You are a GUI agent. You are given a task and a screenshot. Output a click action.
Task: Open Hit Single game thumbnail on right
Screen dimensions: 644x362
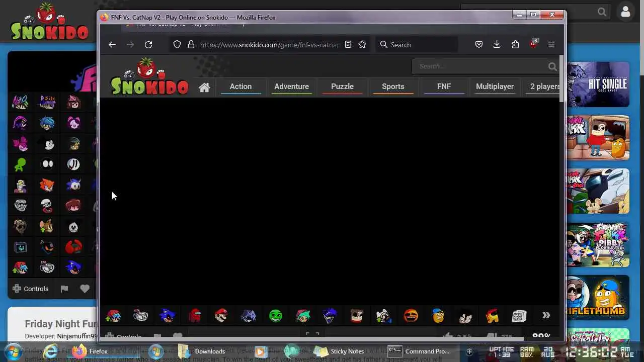(598, 84)
